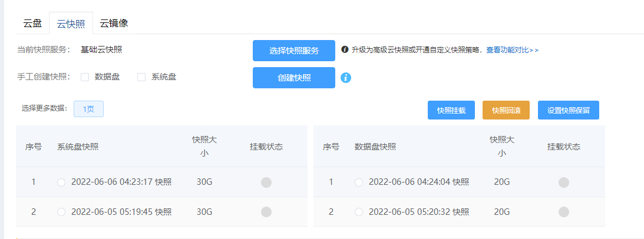Select data disk snapshot 2022-06-06 04:24:04
This screenshot has height=239, width=644.
click(359, 182)
